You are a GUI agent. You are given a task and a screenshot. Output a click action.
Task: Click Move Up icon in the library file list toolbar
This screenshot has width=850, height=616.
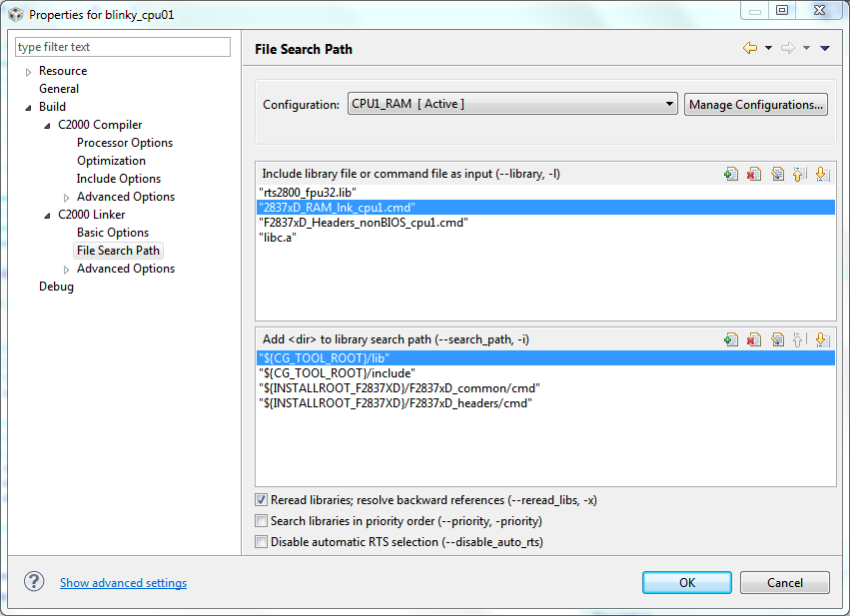(x=799, y=174)
